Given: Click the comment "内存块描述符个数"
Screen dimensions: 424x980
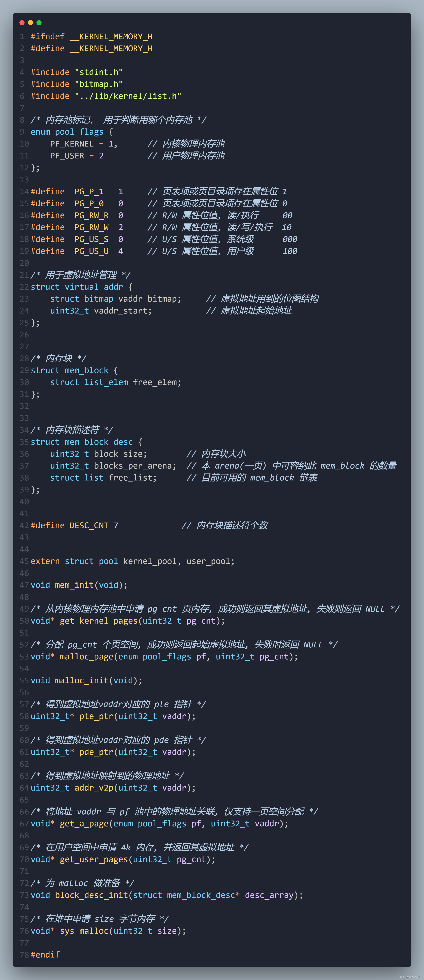Looking at the screenshot, I should coord(232,525).
